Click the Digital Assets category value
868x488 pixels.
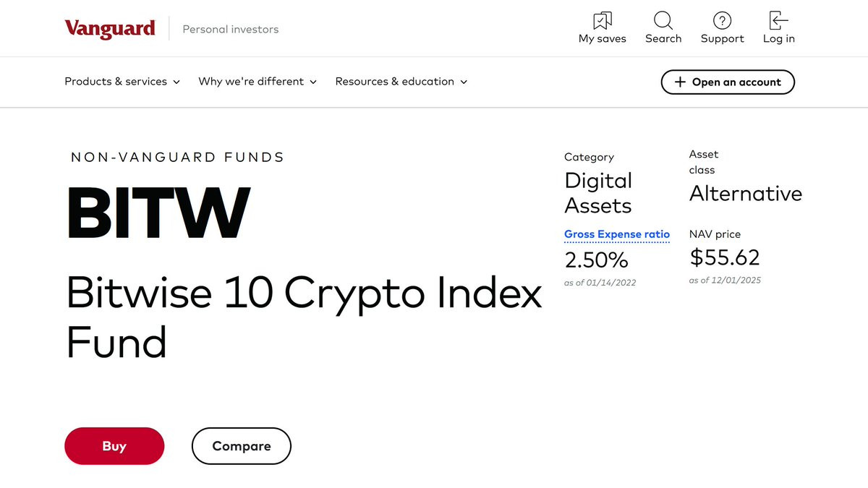click(x=598, y=193)
